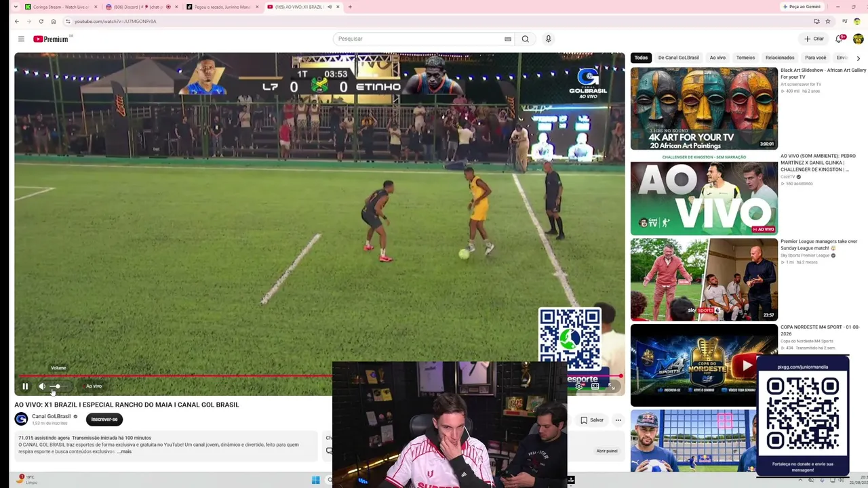View site information icon in address bar
The width and height of the screenshot is (868, 488).
[x=68, y=22]
